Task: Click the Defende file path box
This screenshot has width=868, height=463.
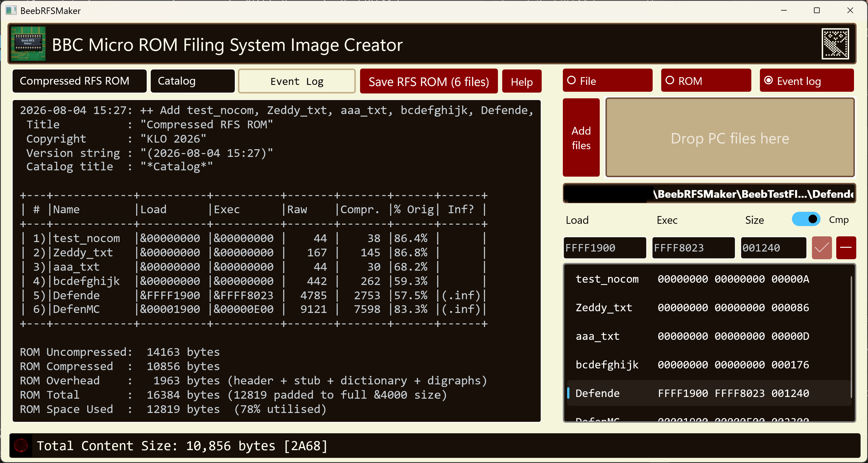Action: [x=709, y=193]
